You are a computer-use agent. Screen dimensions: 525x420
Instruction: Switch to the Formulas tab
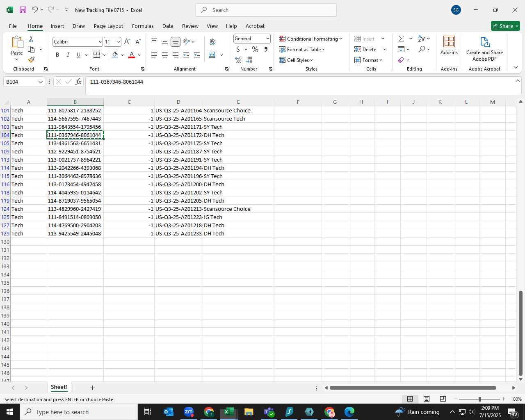click(143, 26)
